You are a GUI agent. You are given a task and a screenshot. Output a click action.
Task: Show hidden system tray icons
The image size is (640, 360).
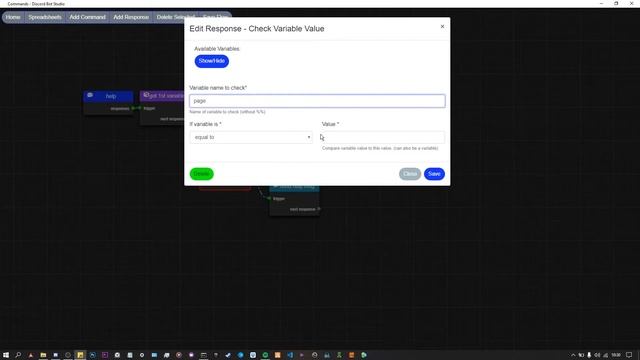(573, 355)
